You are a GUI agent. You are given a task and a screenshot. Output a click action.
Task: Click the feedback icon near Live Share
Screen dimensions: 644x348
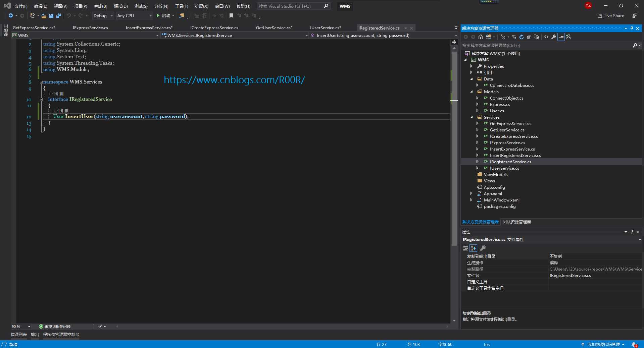[635, 15]
